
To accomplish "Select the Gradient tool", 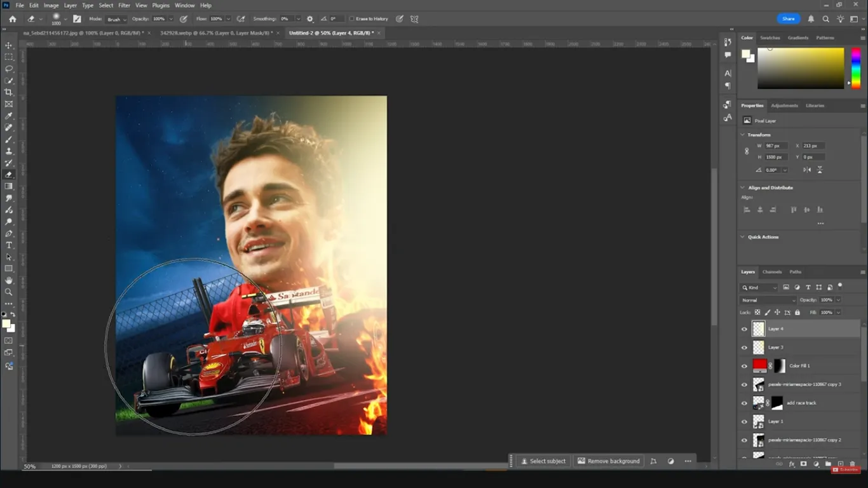I will pos(9,186).
